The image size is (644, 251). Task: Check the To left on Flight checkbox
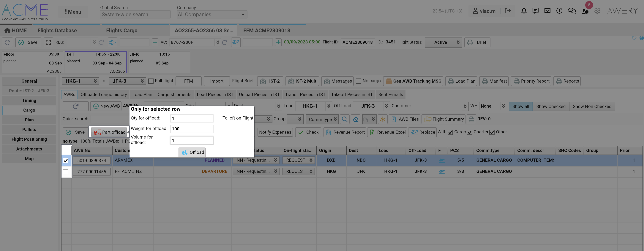(x=218, y=118)
